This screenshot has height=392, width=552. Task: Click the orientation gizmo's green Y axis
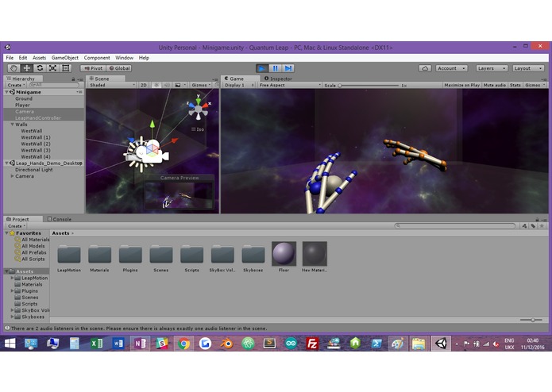pos(199,100)
